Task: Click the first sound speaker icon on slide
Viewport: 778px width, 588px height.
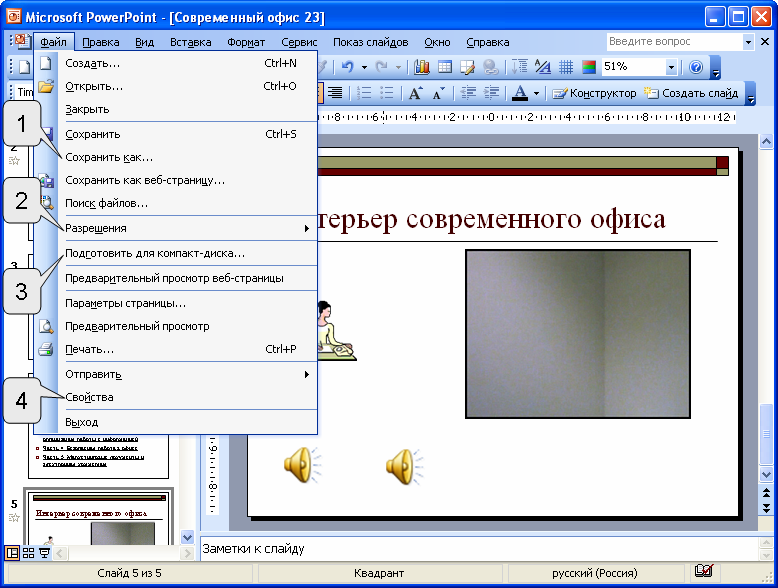Action: coord(302,465)
